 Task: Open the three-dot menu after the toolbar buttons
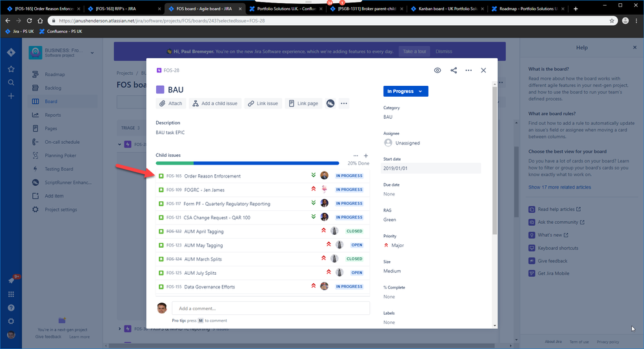tap(344, 103)
